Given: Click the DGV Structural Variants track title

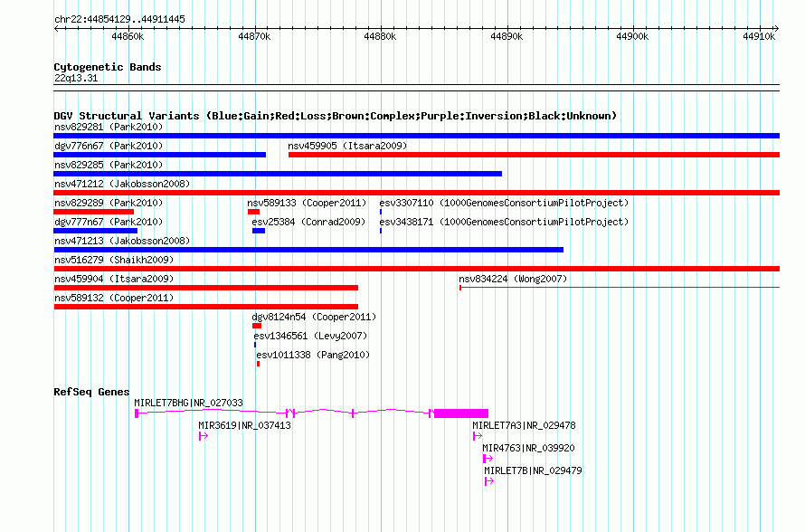Looking at the screenshot, I should (336, 116).
